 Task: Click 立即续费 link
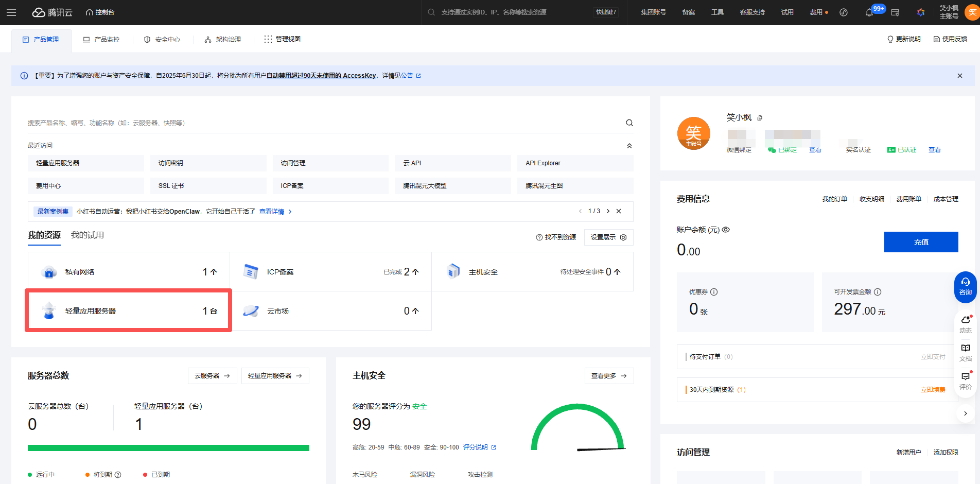(933, 390)
